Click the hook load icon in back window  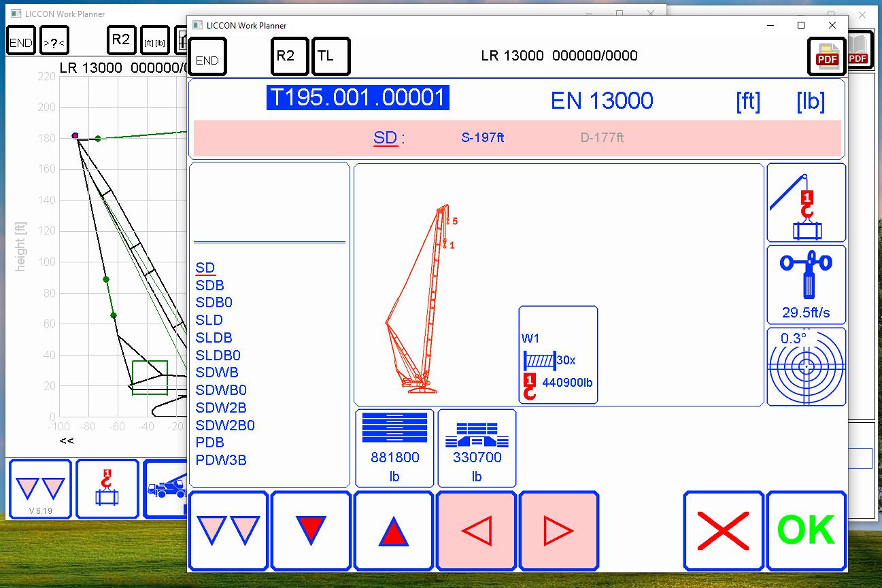click(x=107, y=489)
